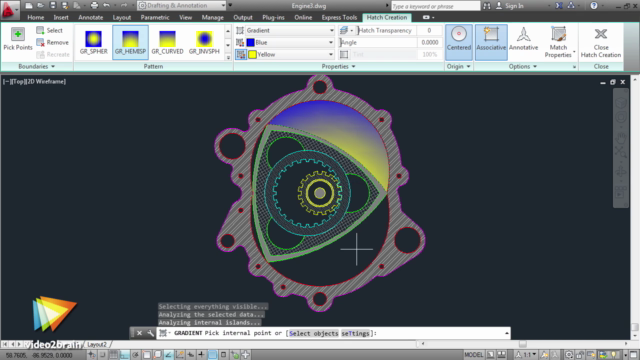Click Select objects command option
This screenshot has width=640, height=360.
pyautogui.click(x=313, y=333)
